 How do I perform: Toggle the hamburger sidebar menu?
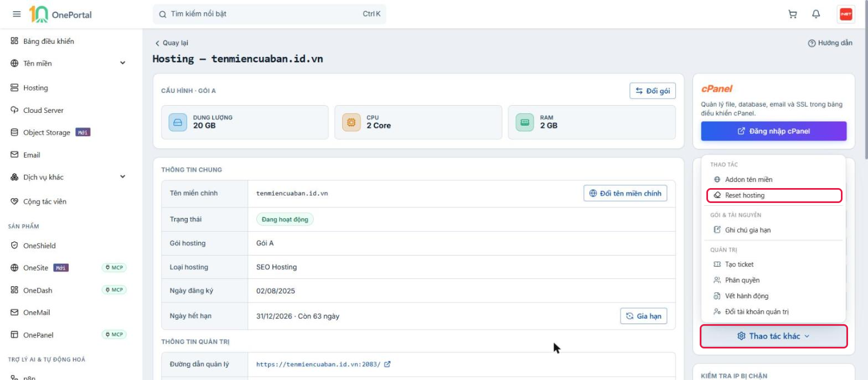tap(17, 14)
